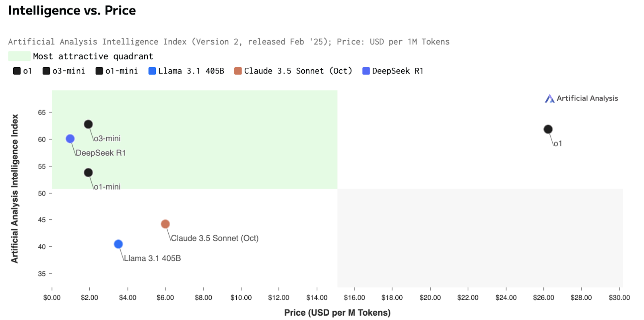Click the Claude 3.5 Sonnet legend swatch
644x320 pixels.
point(238,71)
